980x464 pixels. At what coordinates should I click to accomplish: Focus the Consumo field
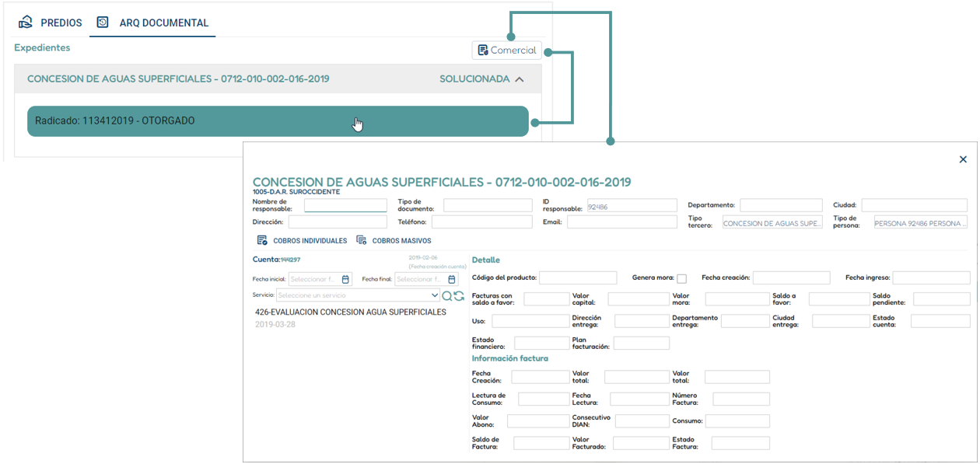[737, 421]
